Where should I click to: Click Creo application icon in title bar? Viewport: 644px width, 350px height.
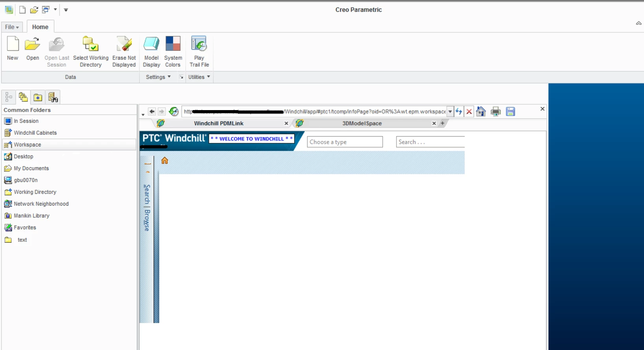tap(9, 9)
